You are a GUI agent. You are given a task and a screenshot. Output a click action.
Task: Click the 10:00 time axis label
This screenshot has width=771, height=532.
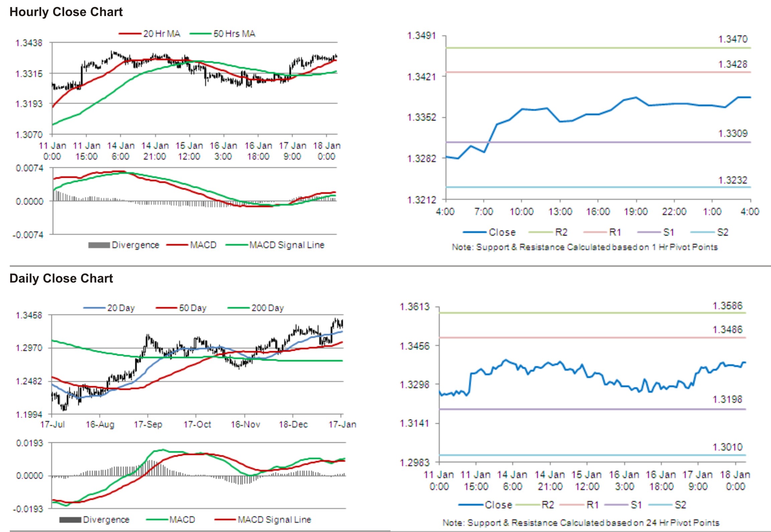tap(521, 211)
